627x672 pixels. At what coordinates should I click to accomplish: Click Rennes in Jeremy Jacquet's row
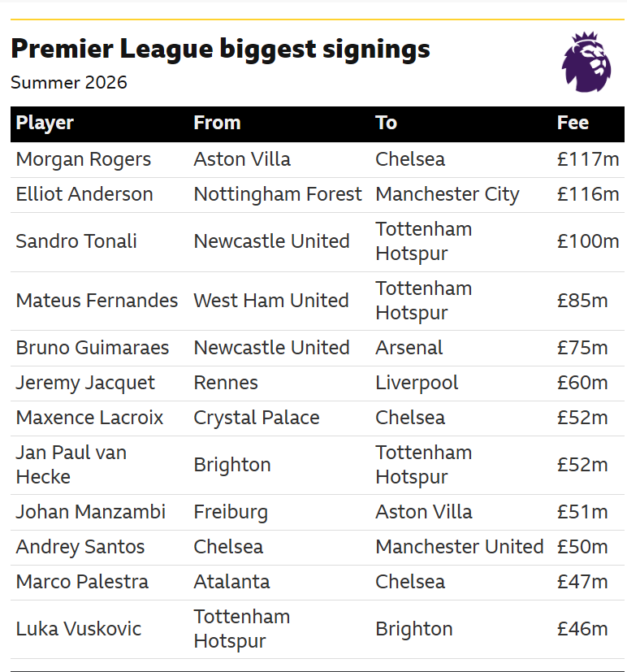(226, 384)
